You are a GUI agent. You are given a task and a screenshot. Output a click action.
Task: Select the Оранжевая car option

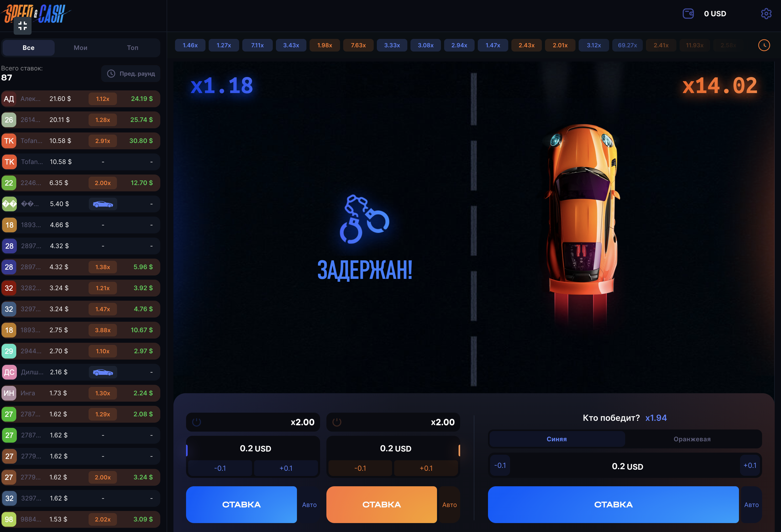click(692, 439)
